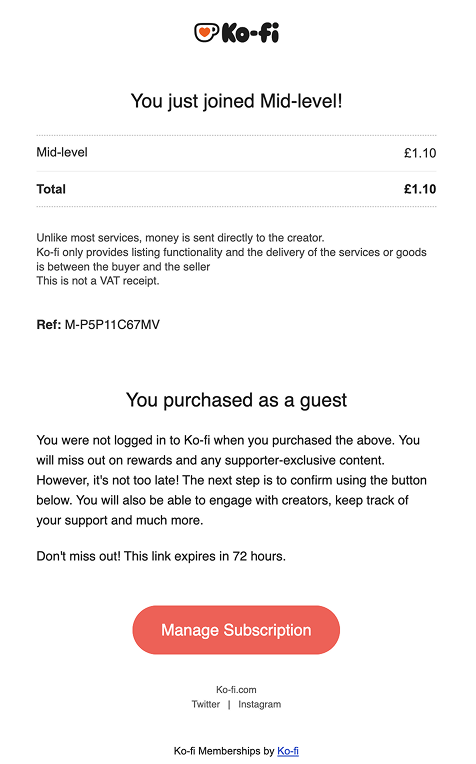Click the bold Total label

pos(51,189)
